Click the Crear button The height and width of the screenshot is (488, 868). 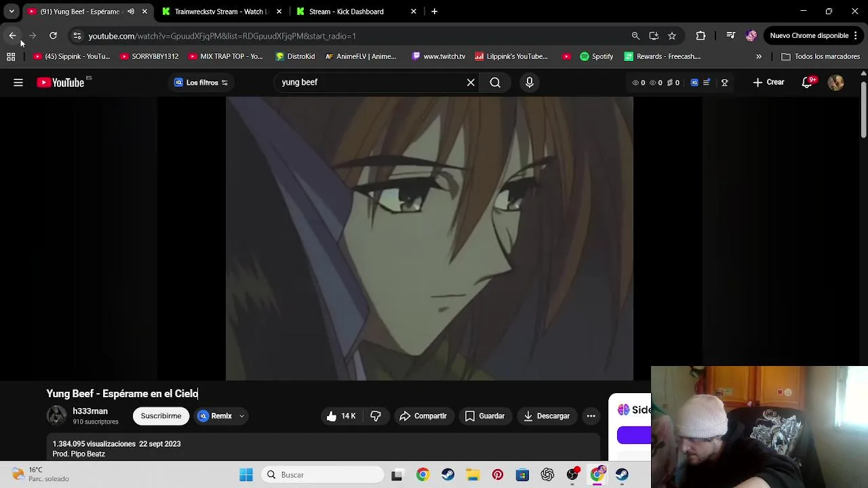click(768, 83)
